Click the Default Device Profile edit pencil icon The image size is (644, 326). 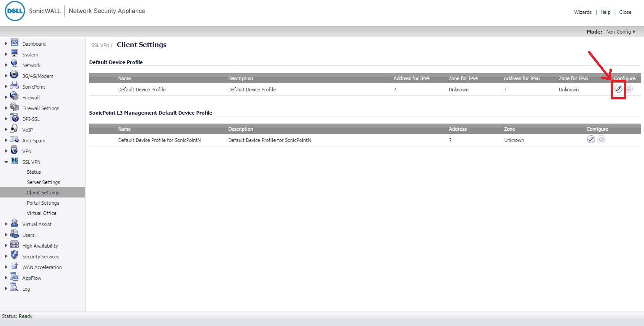pos(618,89)
